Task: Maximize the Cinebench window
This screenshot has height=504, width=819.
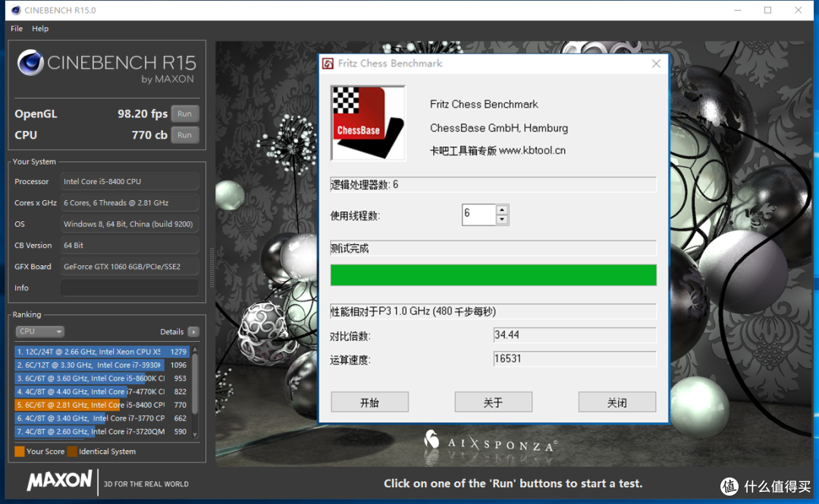Action: 767,10
